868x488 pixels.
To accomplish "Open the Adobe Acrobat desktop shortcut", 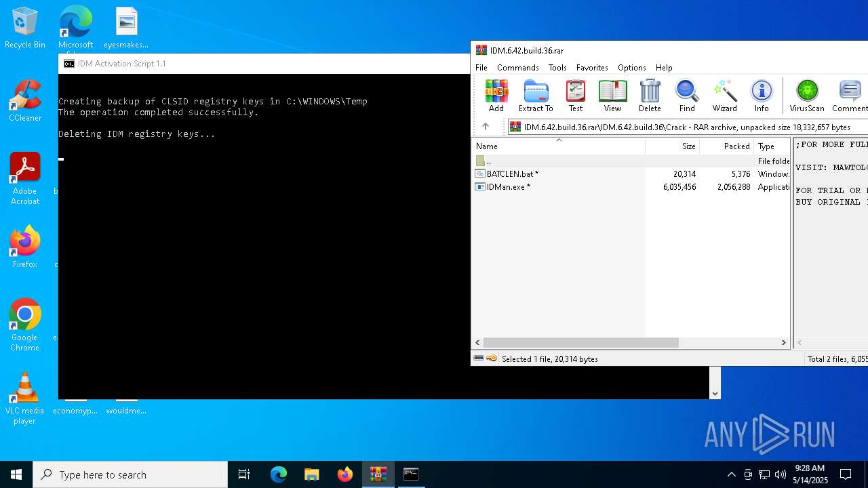I will [25, 179].
